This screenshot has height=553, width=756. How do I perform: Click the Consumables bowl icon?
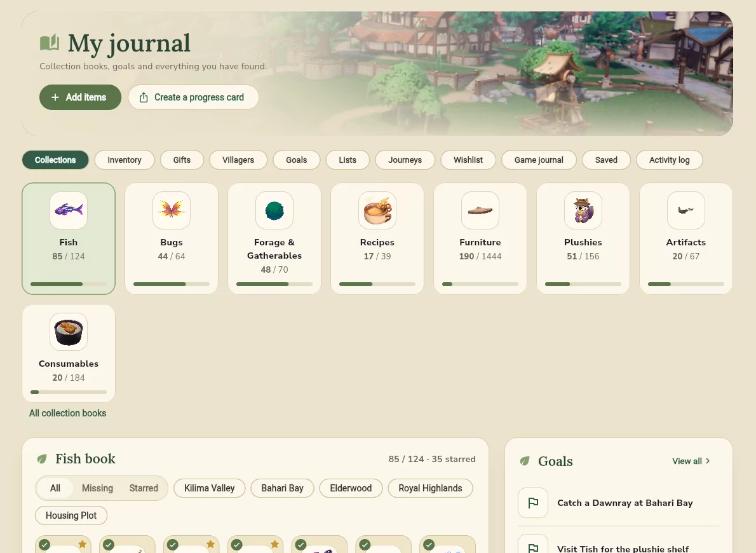[x=69, y=332]
